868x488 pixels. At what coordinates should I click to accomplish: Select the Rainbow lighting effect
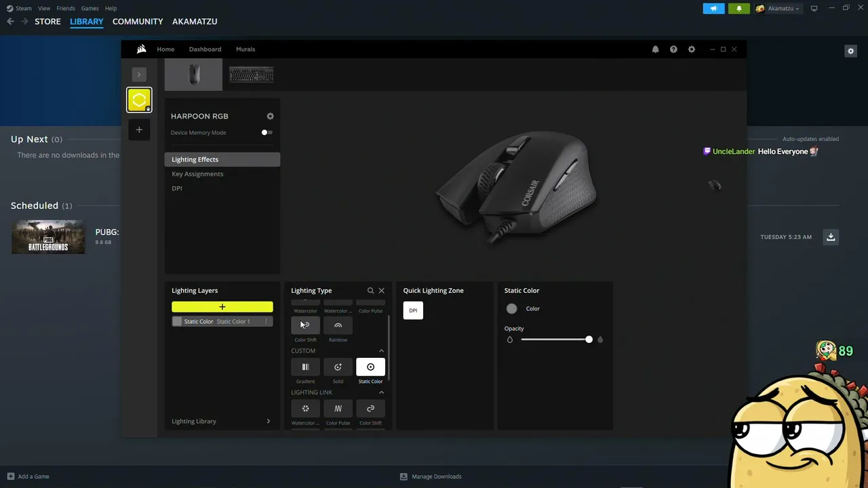[x=338, y=325]
